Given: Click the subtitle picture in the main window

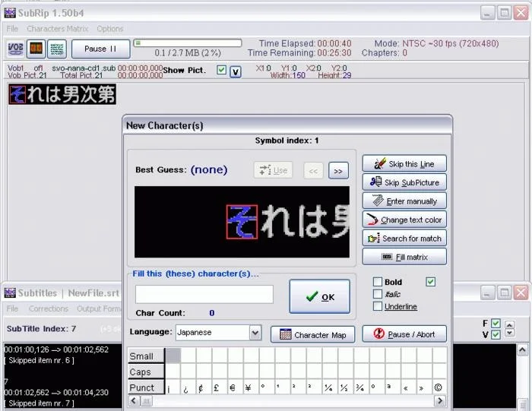Looking at the screenshot, I should tap(62, 94).
